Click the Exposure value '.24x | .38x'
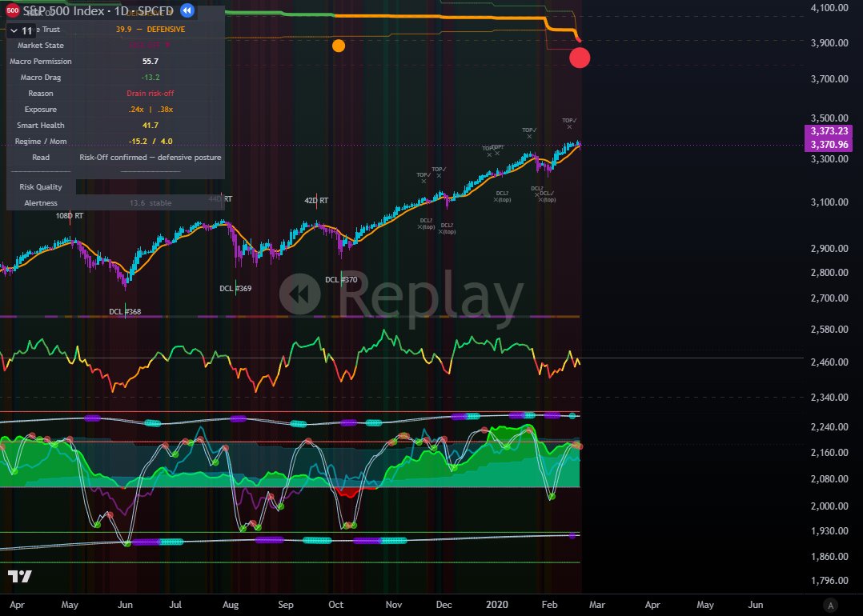The image size is (863, 616). coord(151,109)
